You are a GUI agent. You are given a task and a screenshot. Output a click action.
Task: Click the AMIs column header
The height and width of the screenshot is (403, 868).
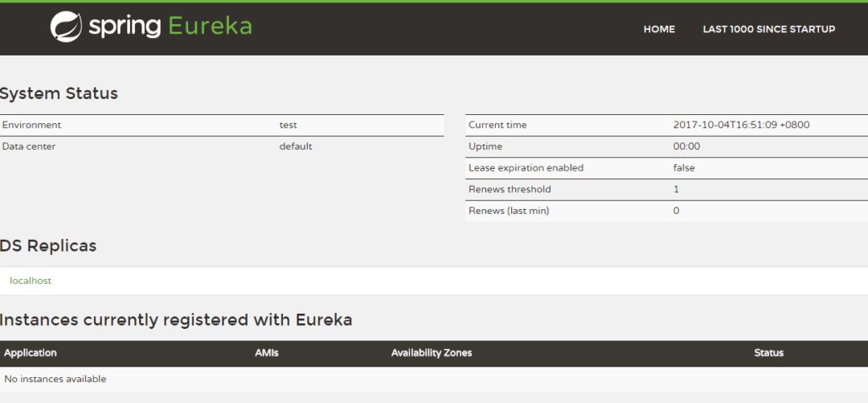[267, 352]
